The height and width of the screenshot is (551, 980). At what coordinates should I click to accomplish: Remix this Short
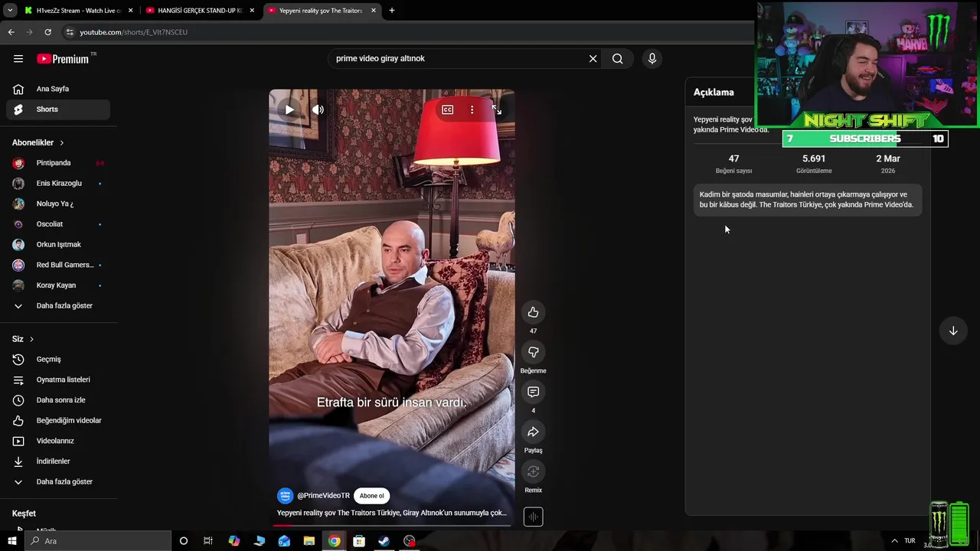click(x=534, y=471)
